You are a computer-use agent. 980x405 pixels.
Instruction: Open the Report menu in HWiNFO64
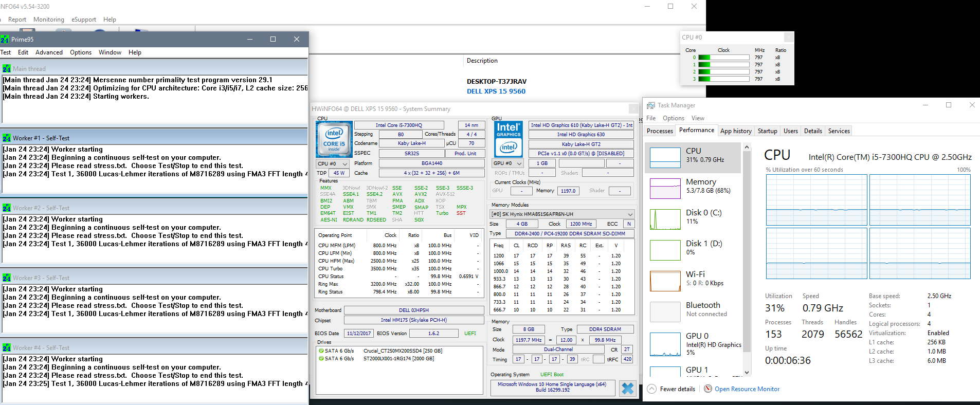[x=17, y=20]
